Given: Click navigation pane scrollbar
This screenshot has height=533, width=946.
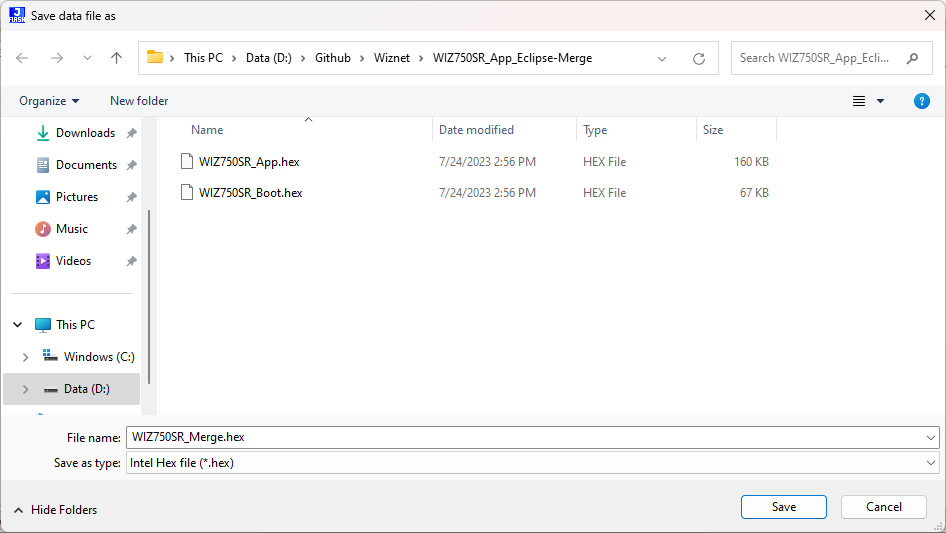Looking at the screenshot, I should (148, 296).
